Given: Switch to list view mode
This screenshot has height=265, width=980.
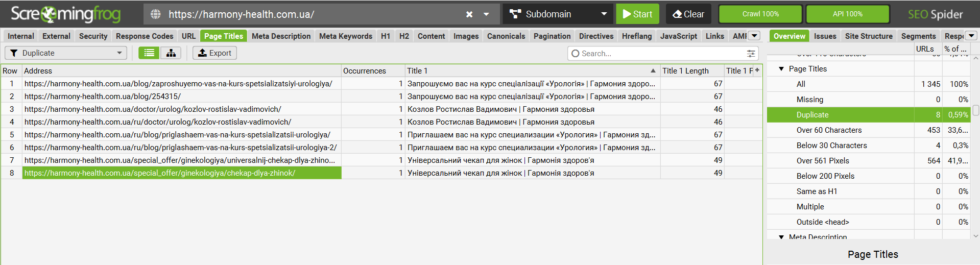Looking at the screenshot, I should pyautogui.click(x=149, y=53).
